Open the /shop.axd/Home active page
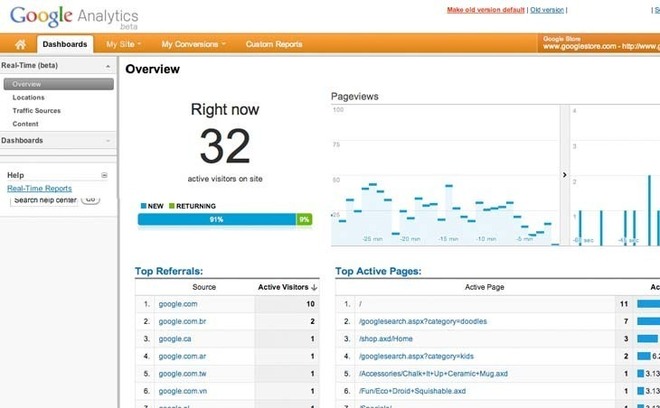Image resolution: width=660 pixels, height=408 pixels. click(x=386, y=339)
